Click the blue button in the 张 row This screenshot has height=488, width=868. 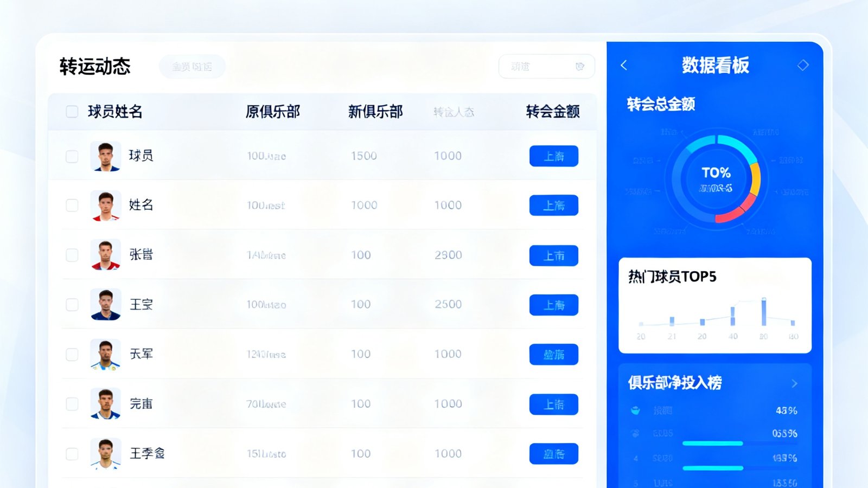[x=554, y=255]
